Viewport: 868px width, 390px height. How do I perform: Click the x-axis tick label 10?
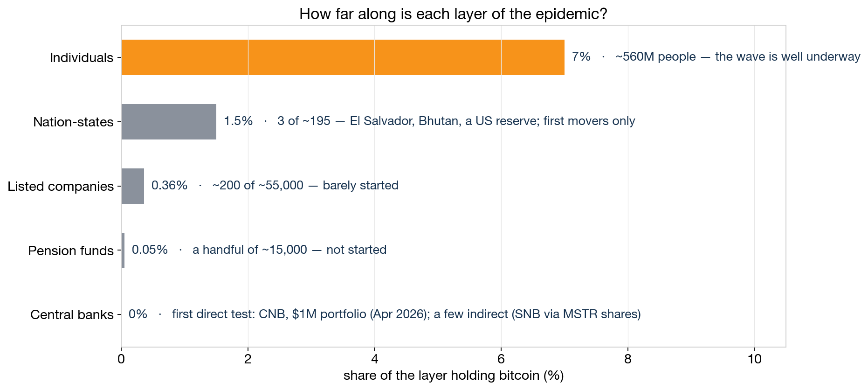(x=754, y=359)
